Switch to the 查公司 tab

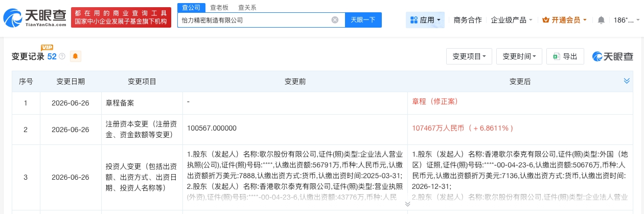click(190, 7)
